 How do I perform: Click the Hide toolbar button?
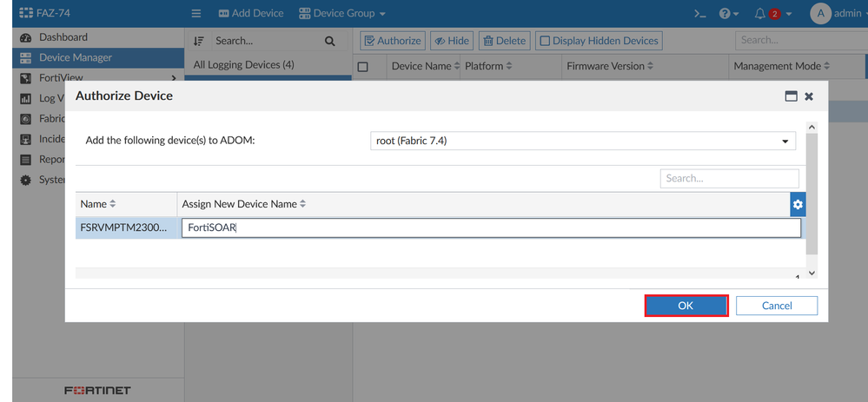[x=452, y=40]
